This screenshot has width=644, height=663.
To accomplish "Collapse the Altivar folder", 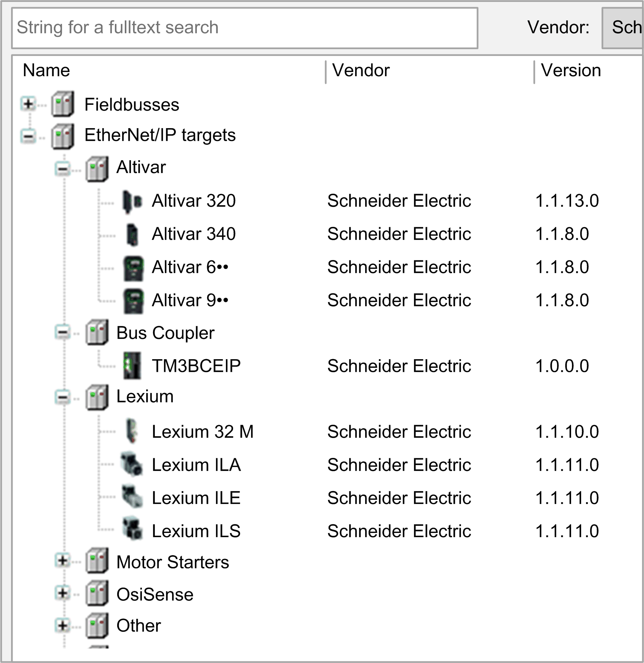I will coord(63,168).
